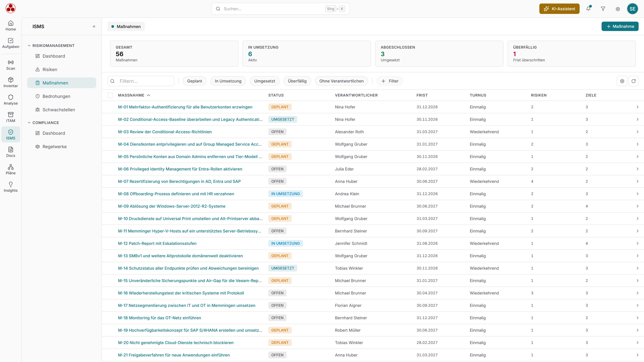The image size is (644, 362).
Task: Open the Insights module
Action: 11,187
